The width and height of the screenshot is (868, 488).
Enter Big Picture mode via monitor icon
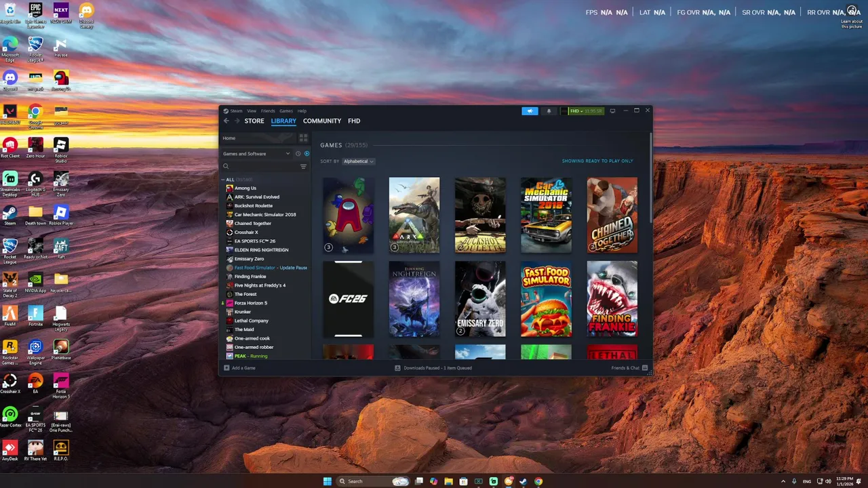pos(612,111)
